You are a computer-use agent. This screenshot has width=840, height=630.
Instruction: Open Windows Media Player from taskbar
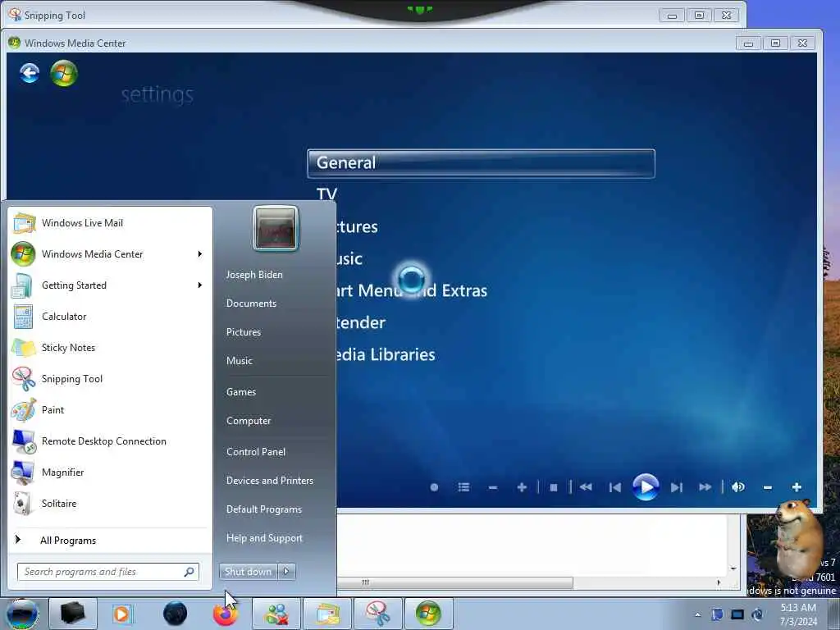[123, 614]
